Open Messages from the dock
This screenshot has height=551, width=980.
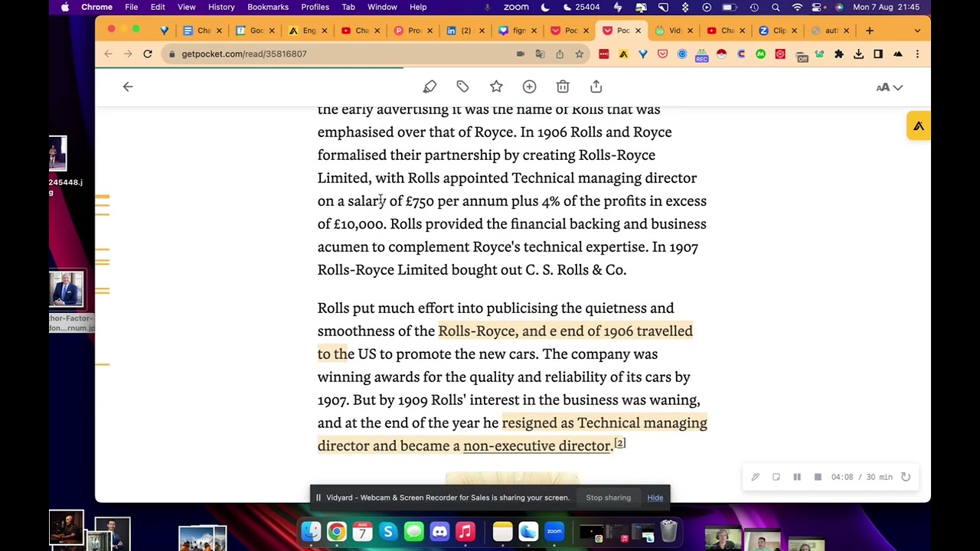point(413,531)
